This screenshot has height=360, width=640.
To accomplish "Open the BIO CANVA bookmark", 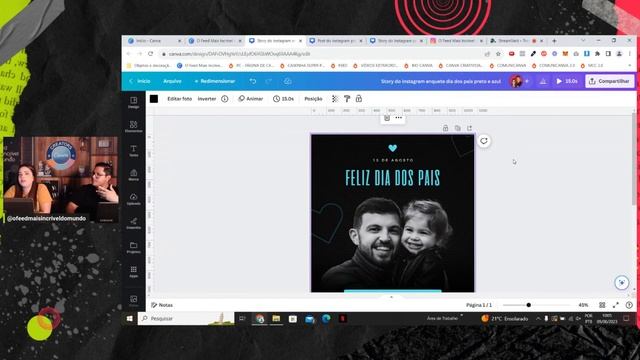I will pos(418,65).
